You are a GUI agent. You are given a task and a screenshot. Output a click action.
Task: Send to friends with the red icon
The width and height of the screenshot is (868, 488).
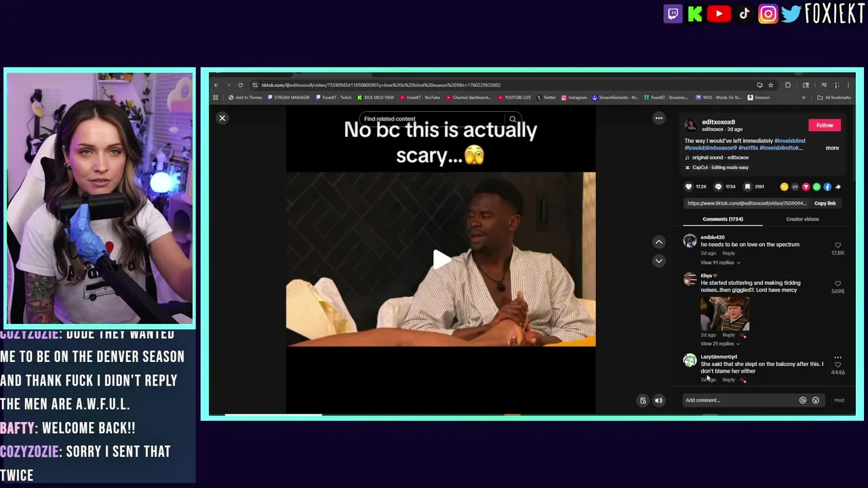click(806, 186)
